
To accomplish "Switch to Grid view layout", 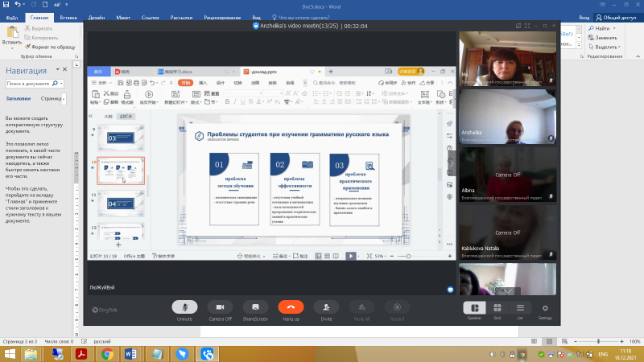I will pyautogui.click(x=497, y=307).
